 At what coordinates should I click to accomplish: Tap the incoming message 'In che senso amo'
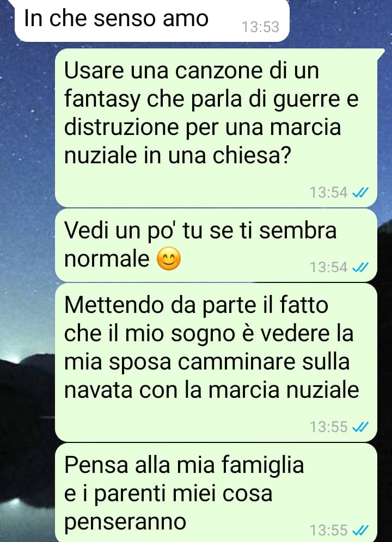151,20
